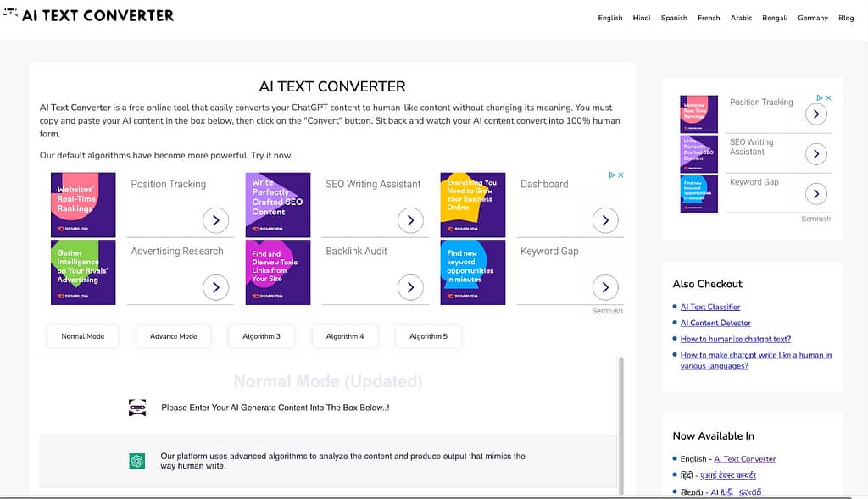Screen dimensions: 868x499
Task: Click Dashboard ad label
Action: click(x=544, y=184)
